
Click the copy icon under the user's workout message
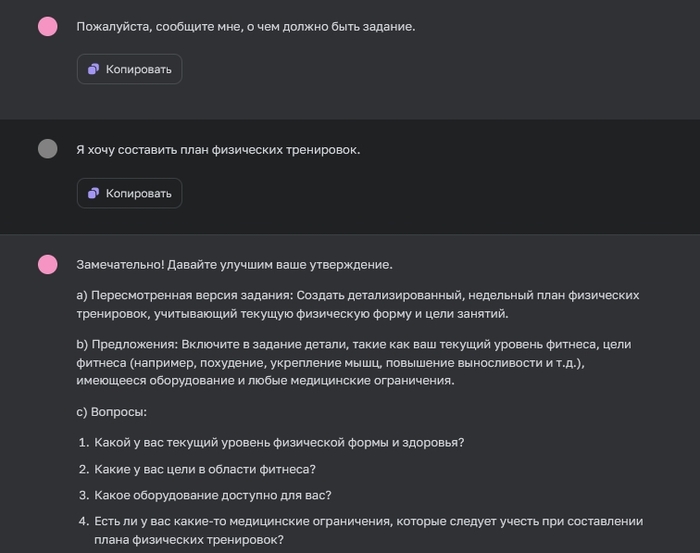pyautogui.click(x=94, y=193)
